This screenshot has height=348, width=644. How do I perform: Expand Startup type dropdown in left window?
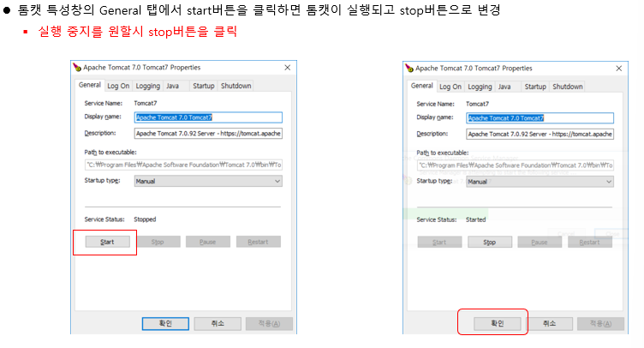[x=208, y=181]
